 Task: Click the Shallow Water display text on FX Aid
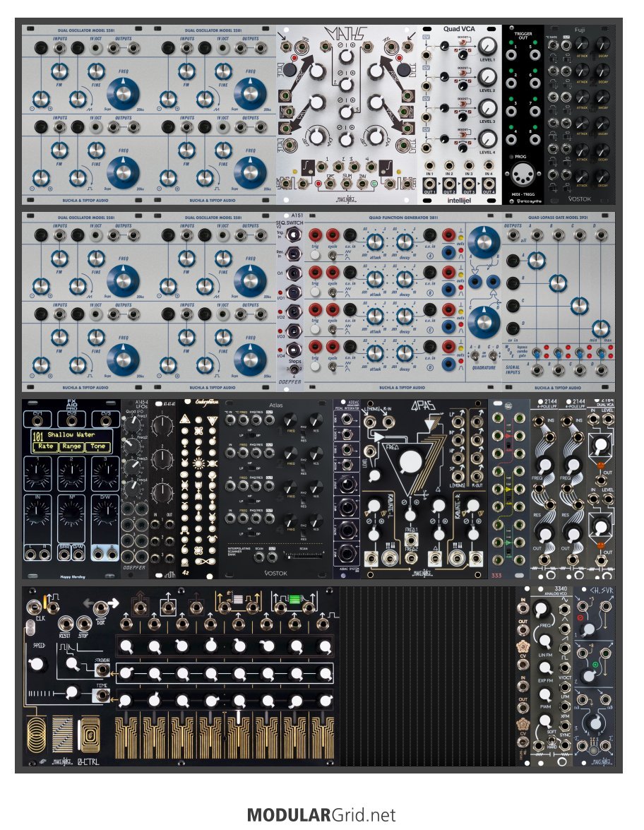pos(71,434)
